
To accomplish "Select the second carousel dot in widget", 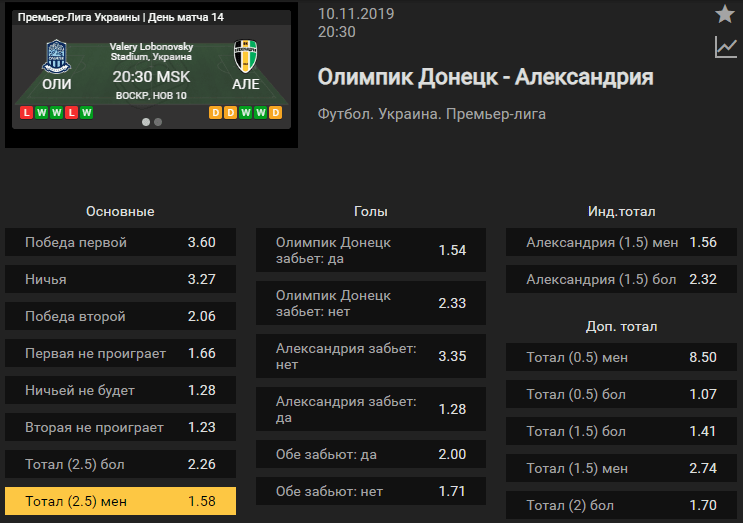I will coord(158,122).
